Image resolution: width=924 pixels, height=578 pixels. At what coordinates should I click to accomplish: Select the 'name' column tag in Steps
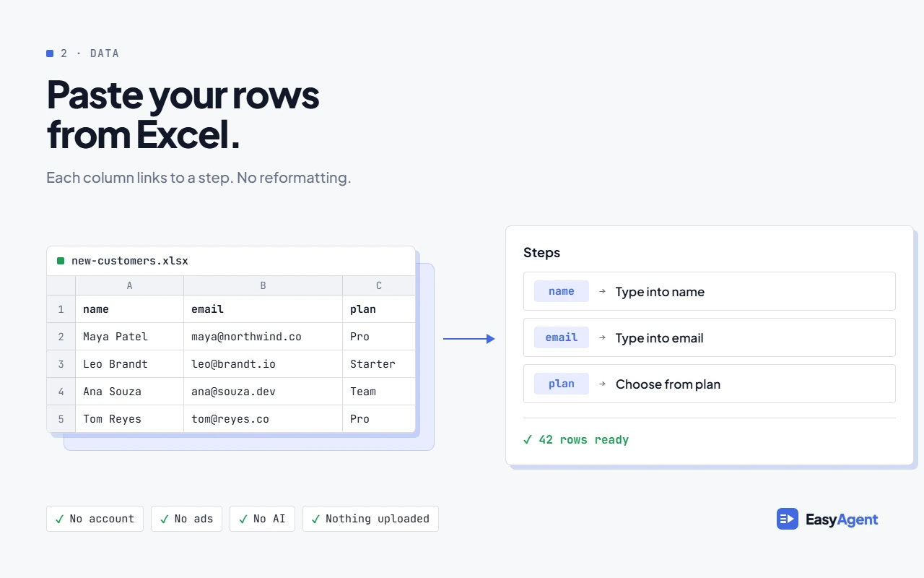click(x=562, y=291)
